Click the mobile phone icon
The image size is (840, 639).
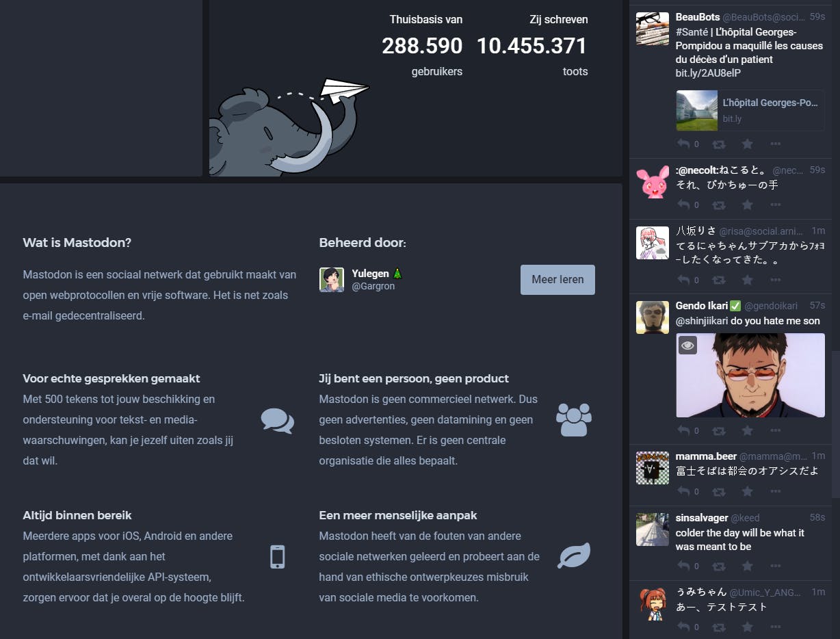coord(277,557)
